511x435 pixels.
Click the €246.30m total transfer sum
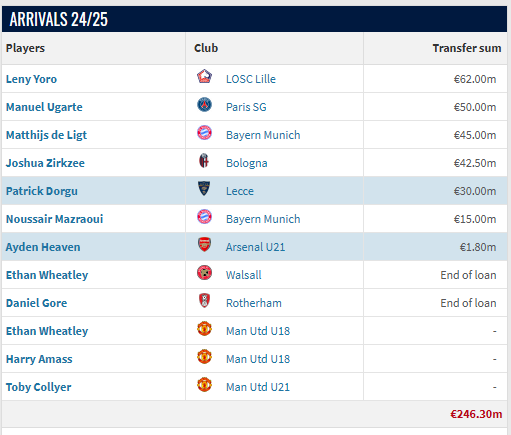pyautogui.click(x=476, y=414)
